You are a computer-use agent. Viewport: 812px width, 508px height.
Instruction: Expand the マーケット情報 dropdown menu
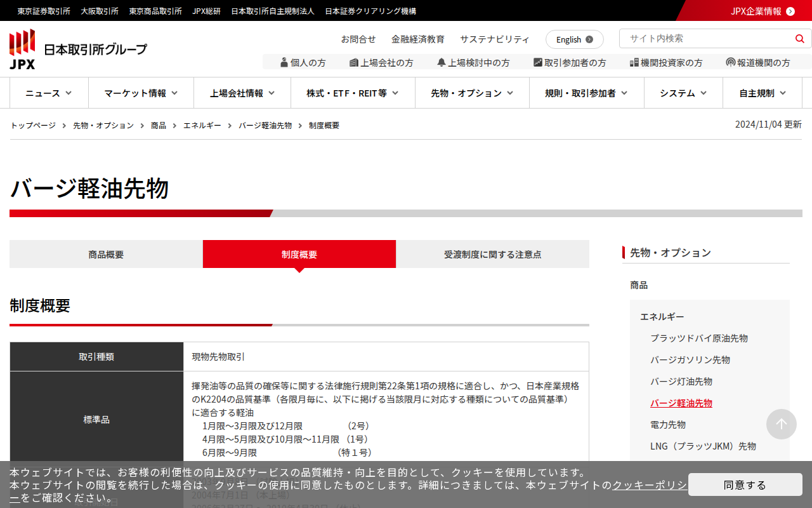(141, 93)
